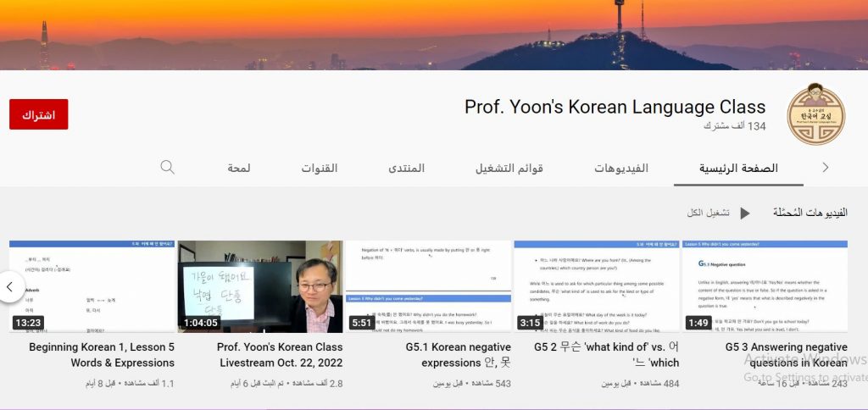This screenshot has width=868, height=410.
Task: Expand tabs with the right-side chevron arrow
Action: 826,168
